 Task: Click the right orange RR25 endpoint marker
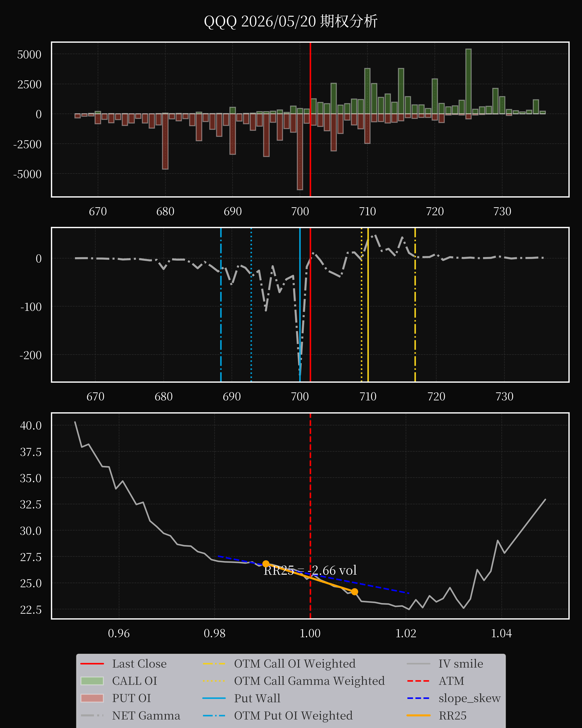tap(354, 592)
